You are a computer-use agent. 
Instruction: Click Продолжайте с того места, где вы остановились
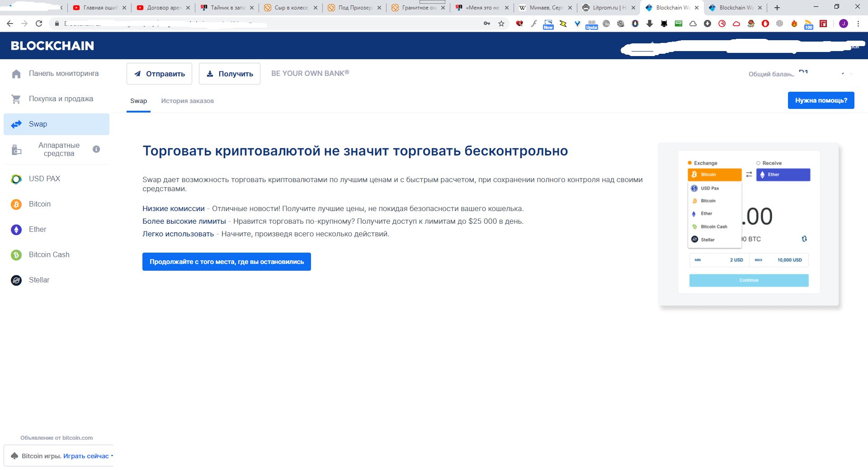coord(226,262)
